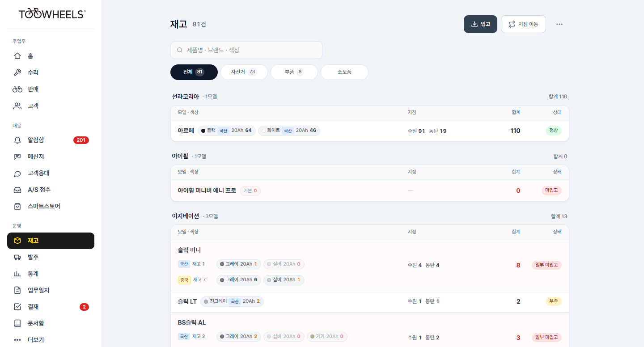Screen dimensions: 644x347
Task: Click the speech bubble icon for 고객응대
Action: (x=17, y=173)
